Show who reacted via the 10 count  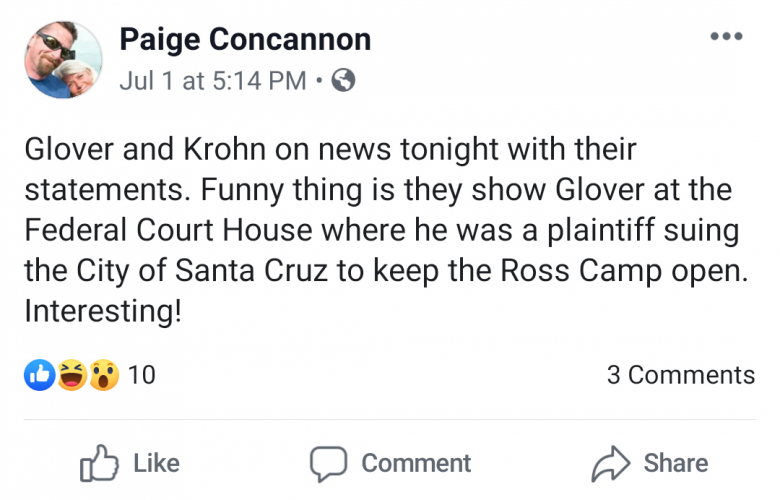[x=142, y=375]
